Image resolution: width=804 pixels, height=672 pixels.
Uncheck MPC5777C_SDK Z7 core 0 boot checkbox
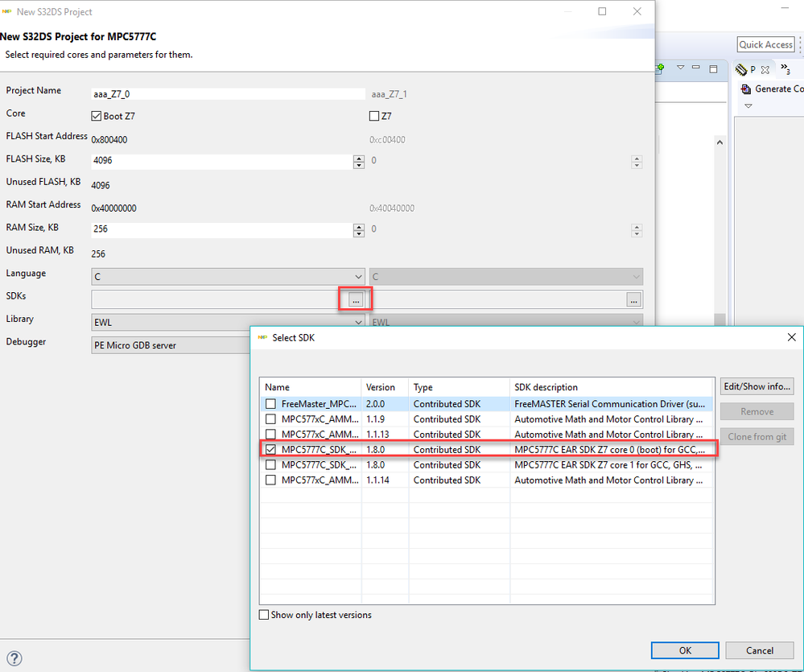point(270,450)
